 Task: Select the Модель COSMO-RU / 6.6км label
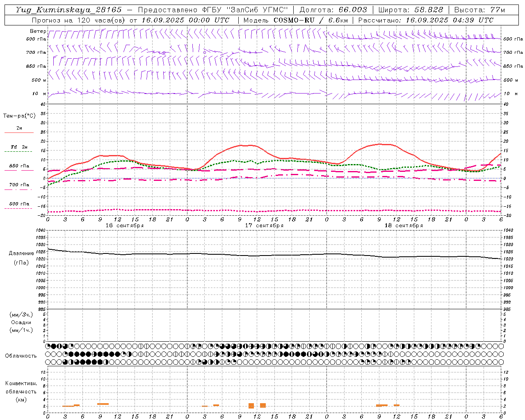(x=295, y=20)
